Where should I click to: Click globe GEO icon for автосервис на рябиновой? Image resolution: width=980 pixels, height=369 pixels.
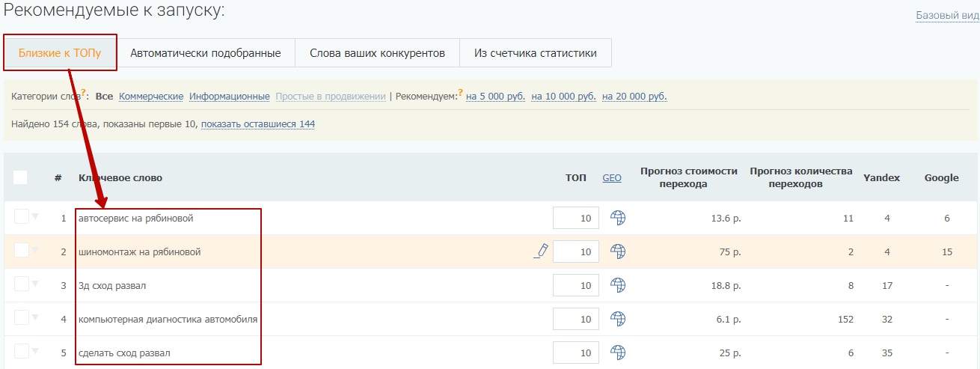(x=617, y=218)
